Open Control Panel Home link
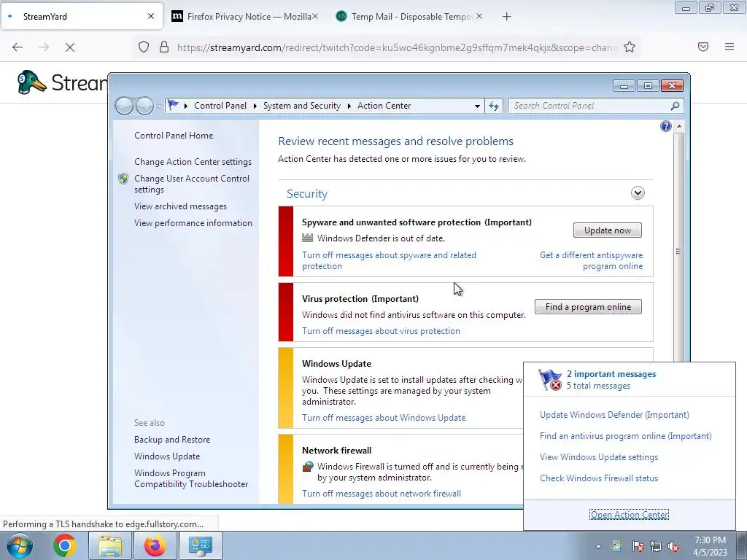 (174, 135)
